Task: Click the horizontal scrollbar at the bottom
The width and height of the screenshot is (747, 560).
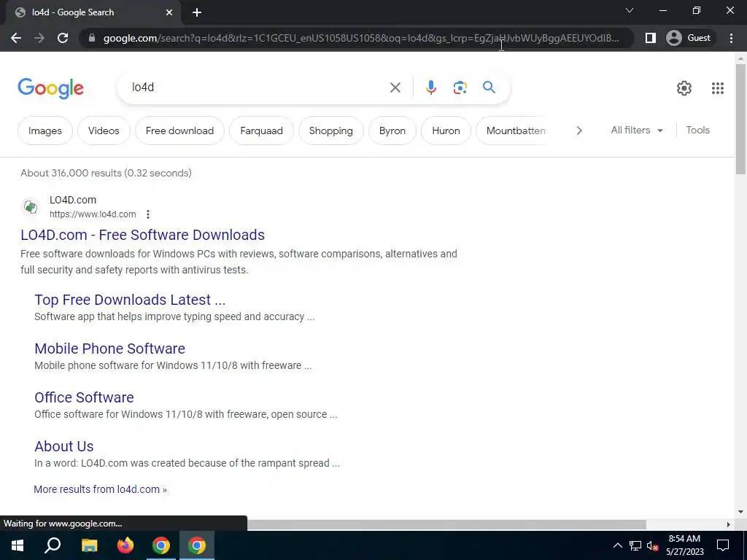Action: pyautogui.click(x=446, y=524)
